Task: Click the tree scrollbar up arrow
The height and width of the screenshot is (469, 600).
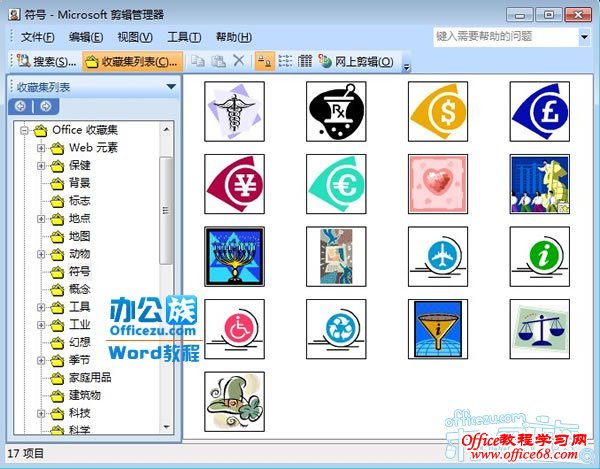Action: pos(166,129)
